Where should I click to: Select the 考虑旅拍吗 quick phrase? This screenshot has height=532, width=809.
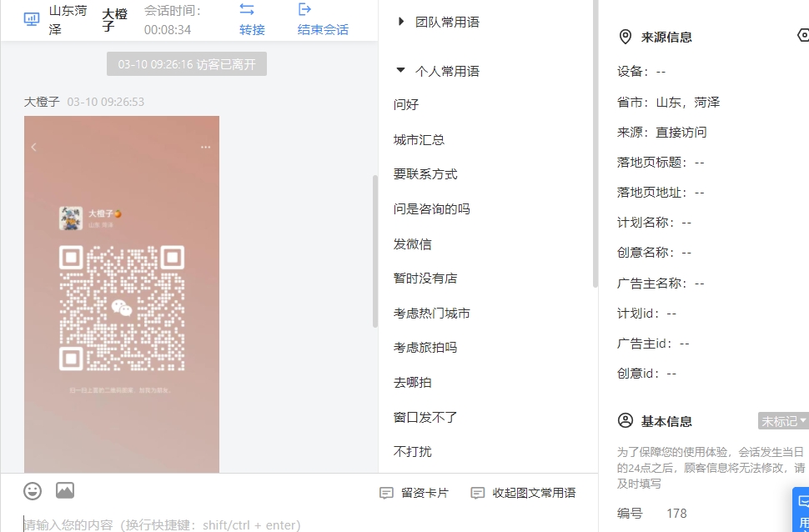point(425,347)
